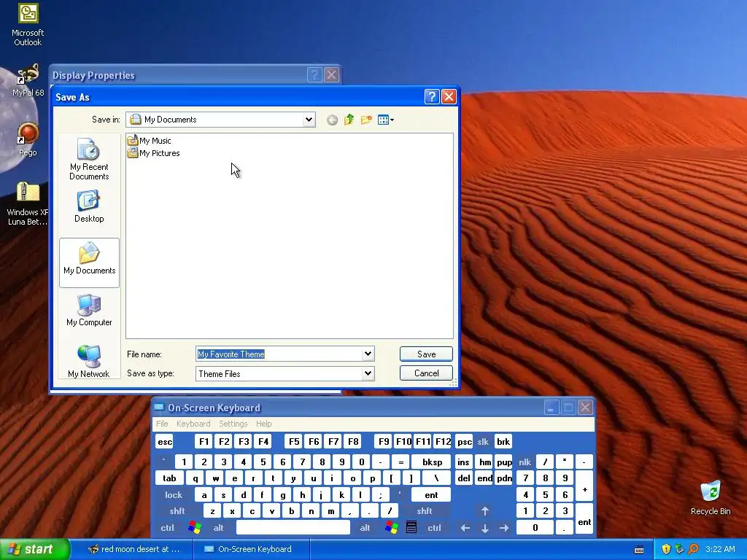
Task: Click the down arrow key
Action: [x=485, y=528]
